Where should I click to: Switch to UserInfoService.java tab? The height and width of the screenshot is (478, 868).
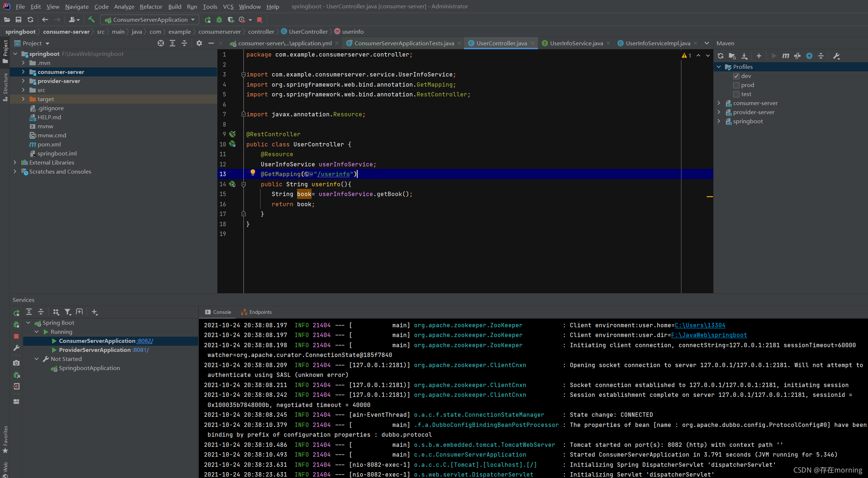tap(576, 43)
